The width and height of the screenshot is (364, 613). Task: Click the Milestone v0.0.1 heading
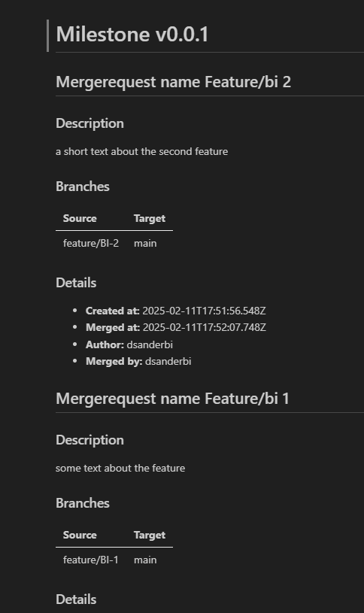coord(132,35)
